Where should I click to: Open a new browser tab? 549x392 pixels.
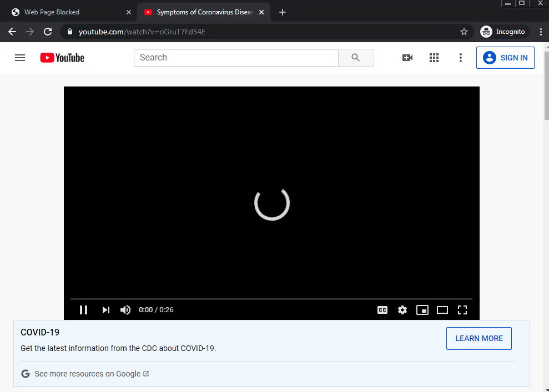pyautogui.click(x=282, y=12)
